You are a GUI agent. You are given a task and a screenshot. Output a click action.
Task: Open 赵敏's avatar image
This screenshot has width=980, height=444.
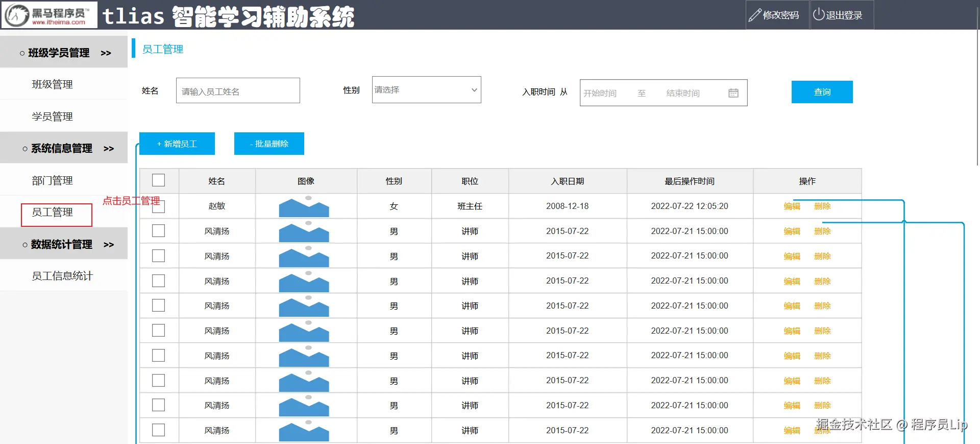click(304, 207)
